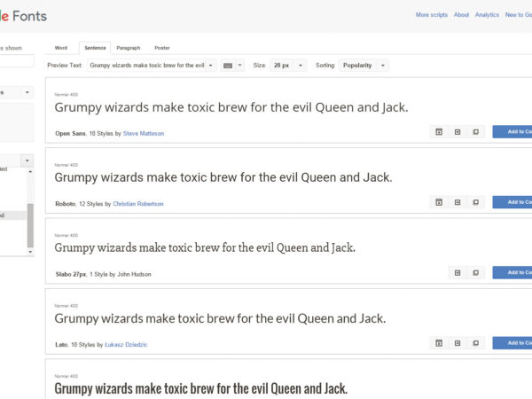Click the first icon in Roboto row

[438, 202]
